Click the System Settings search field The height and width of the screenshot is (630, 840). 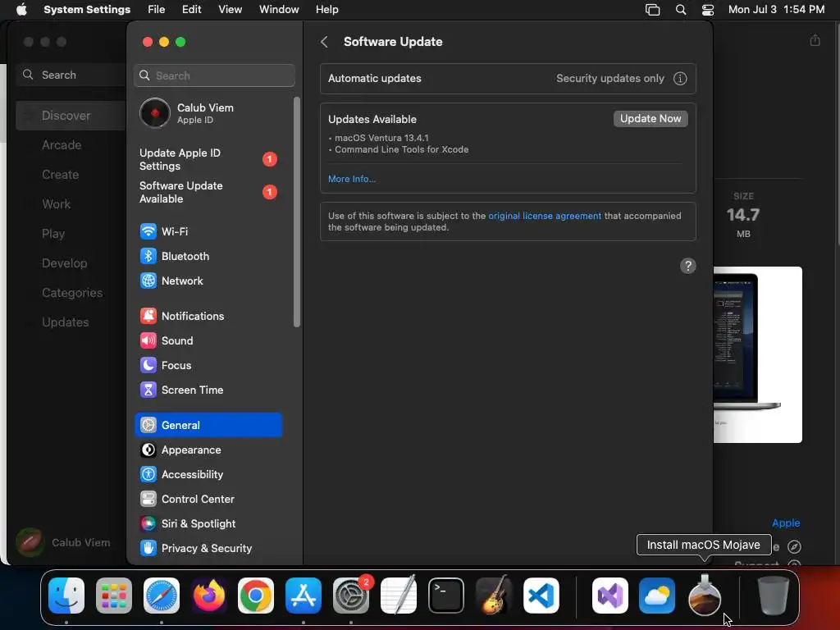pyautogui.click(x=214, y=75)
